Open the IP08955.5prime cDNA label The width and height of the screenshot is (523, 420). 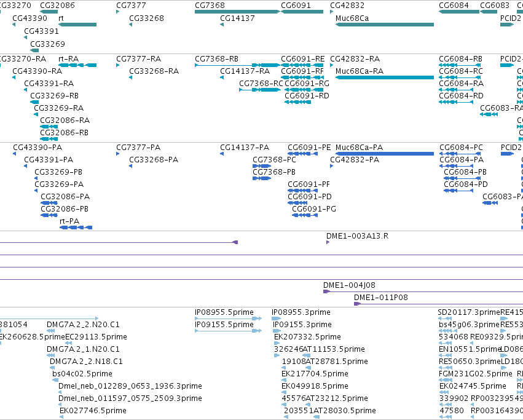(x=224, y=312)
